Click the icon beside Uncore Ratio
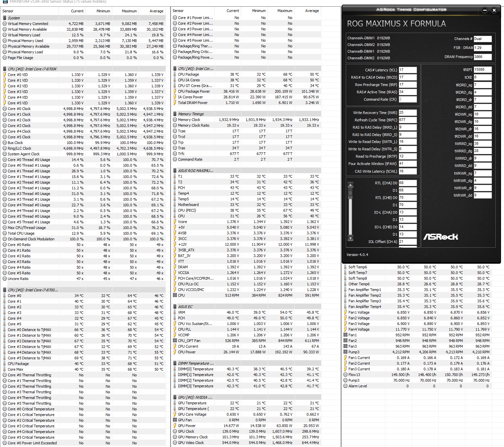The height and width of the screenshot is (447, 504). tap(5, 279)
